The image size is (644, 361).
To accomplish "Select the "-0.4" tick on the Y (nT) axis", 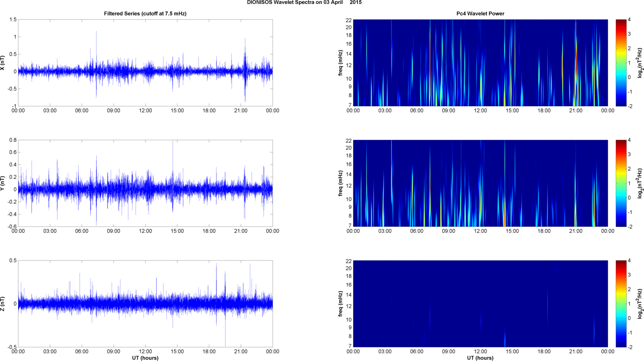I will click(x=12, y=214).
